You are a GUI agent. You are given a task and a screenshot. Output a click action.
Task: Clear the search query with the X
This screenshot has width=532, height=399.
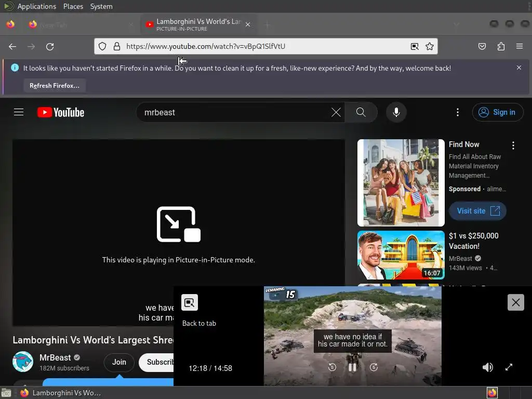(x=336, y=112)
